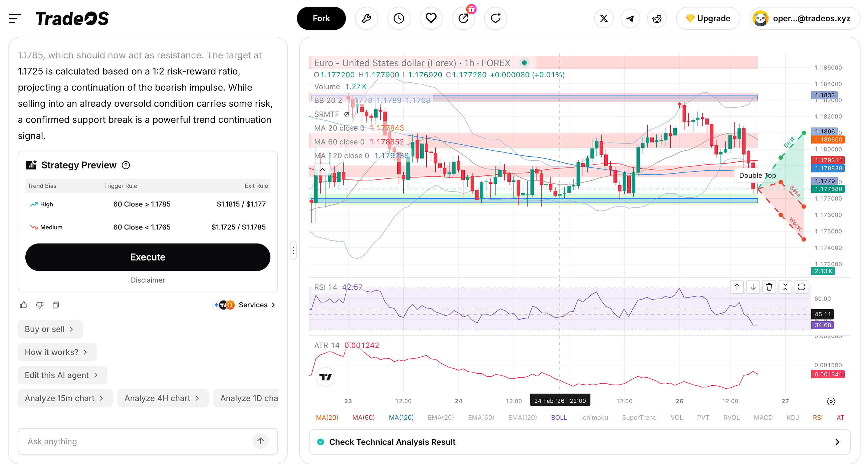
Task: Toggle the SuperTrend indicator
Action: pos(639,417)
